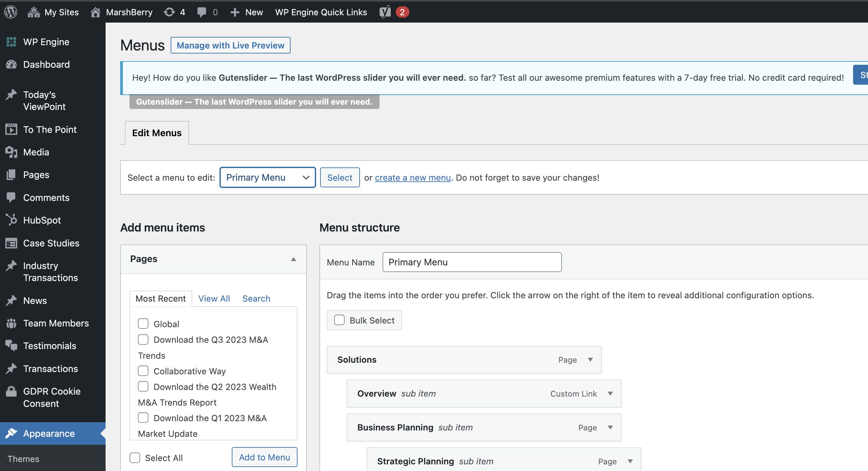Screen dimensions: 868x471
Task: Open the Yoast SEO icon
Action: click(385, 12)
